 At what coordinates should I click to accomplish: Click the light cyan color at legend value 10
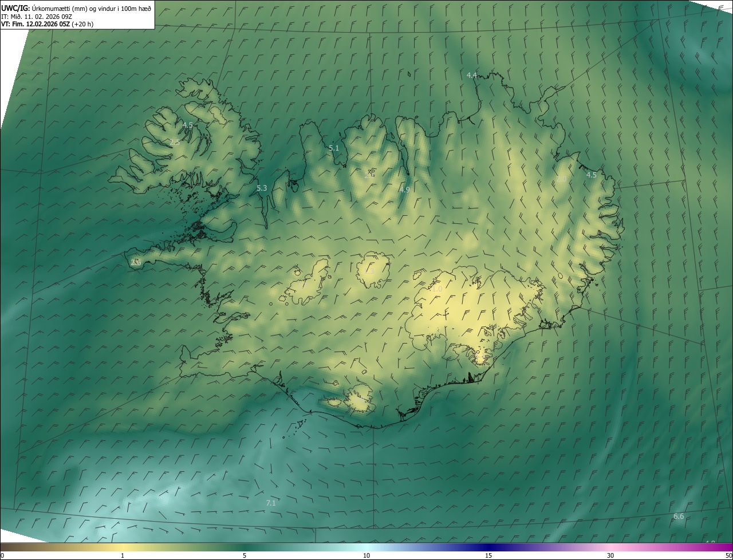366,547
